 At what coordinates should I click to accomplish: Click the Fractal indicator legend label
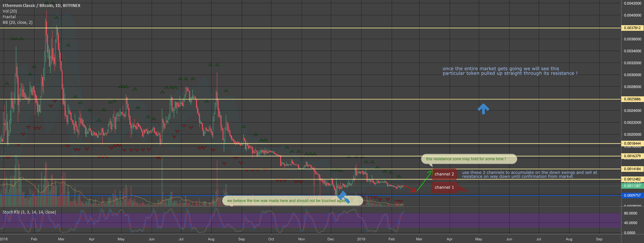pos(9,17)
